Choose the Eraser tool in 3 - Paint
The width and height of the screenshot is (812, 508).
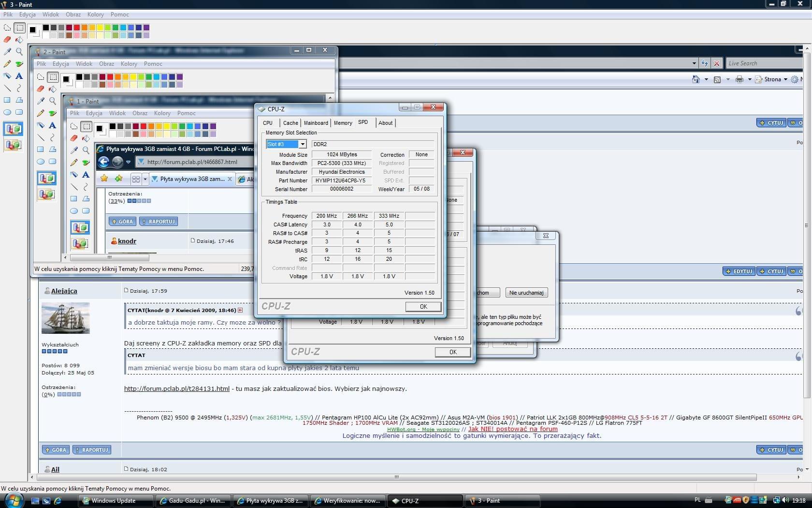7,40
